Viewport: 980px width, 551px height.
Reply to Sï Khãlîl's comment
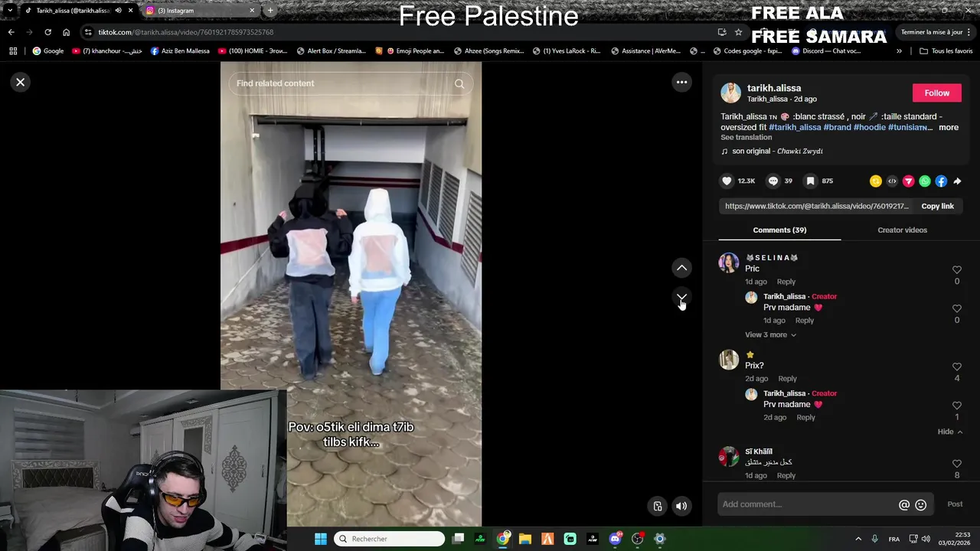click(x=786, y=476)
